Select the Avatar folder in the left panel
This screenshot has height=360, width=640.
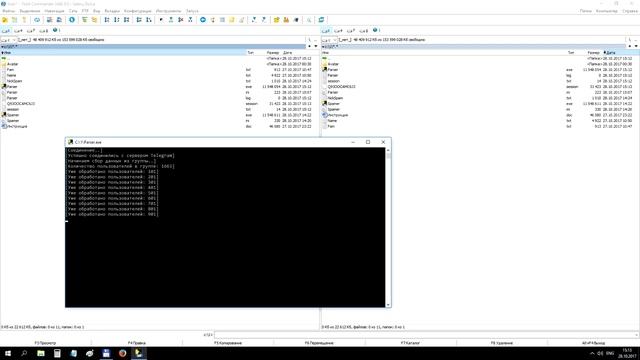click(x=12, y=64)
